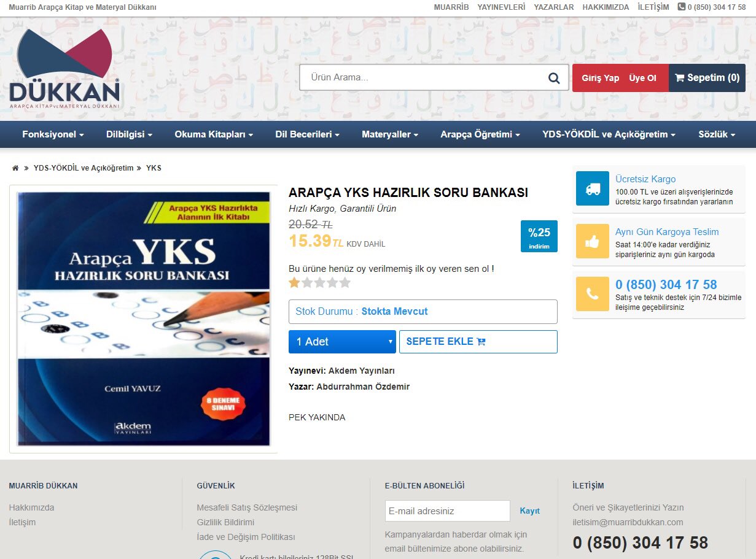Click the E-mail adresiniz input field
Viewport: 756px width, 559px height.
coord(448,511)
